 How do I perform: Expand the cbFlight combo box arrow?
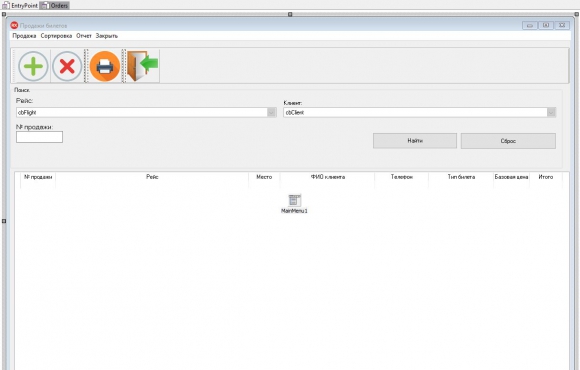pyautogui.click(x=271, y=112)
